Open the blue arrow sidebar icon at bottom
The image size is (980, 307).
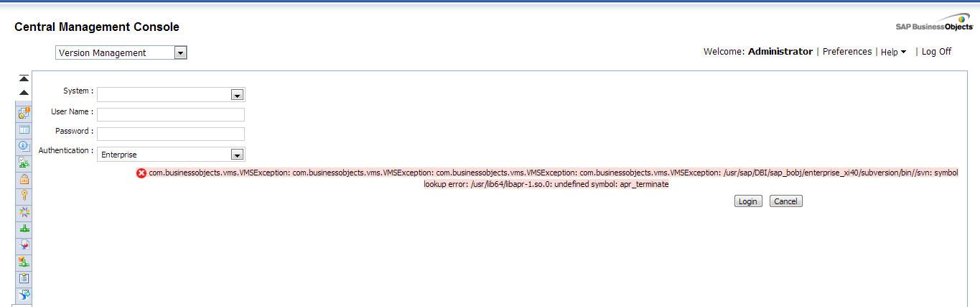[24, 294]
